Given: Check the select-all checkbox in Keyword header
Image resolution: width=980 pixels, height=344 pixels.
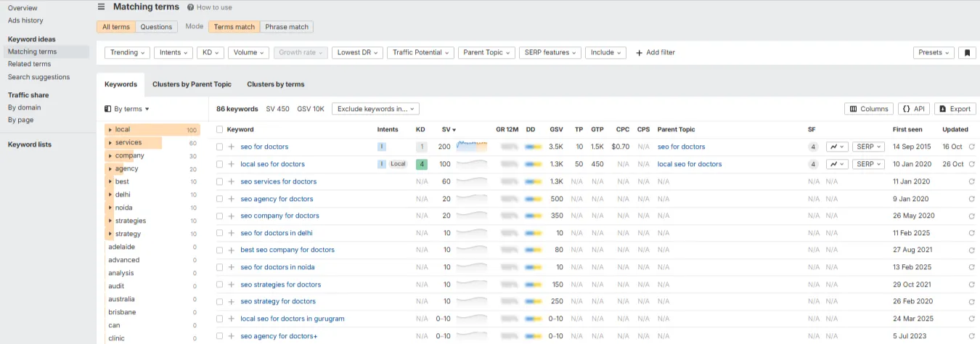Looking at the screenshot, I should pos(220,129).
